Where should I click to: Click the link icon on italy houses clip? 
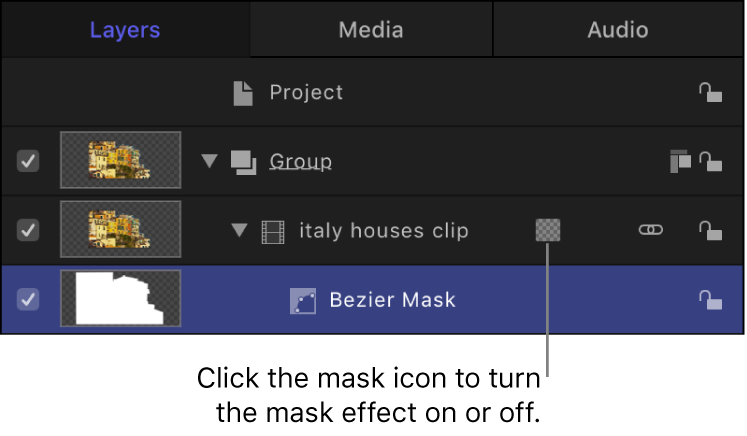tap(650, 231)
